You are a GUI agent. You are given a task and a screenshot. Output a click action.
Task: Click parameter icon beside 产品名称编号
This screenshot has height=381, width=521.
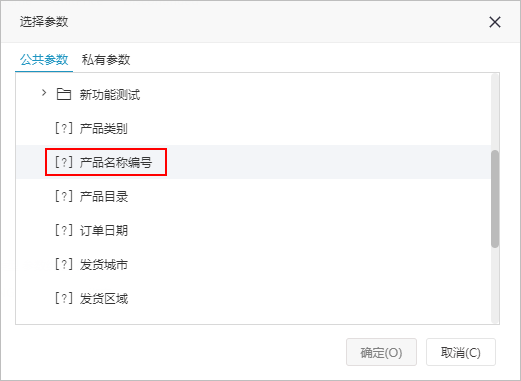tap(64, 162)
